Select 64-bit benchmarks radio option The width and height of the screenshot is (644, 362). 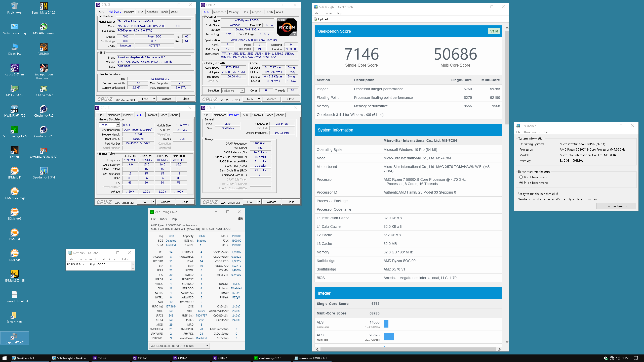[x=521, y=183]
